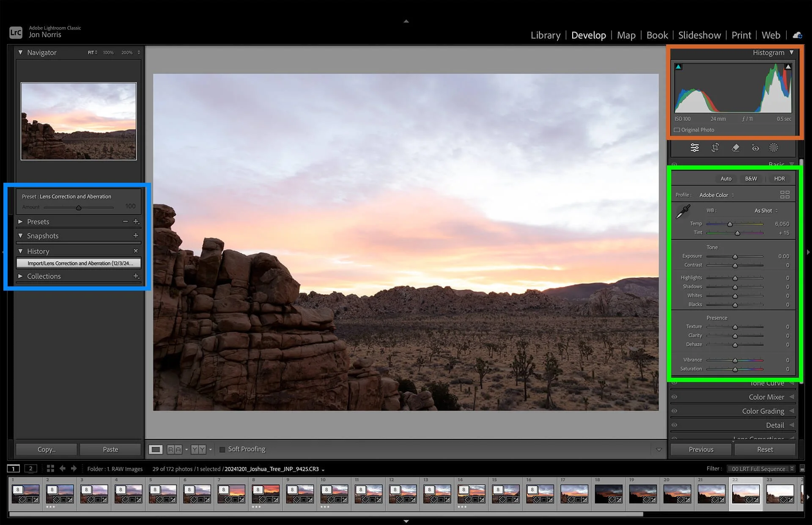Check the Original Photo checkbox

[x=677, y=130]
